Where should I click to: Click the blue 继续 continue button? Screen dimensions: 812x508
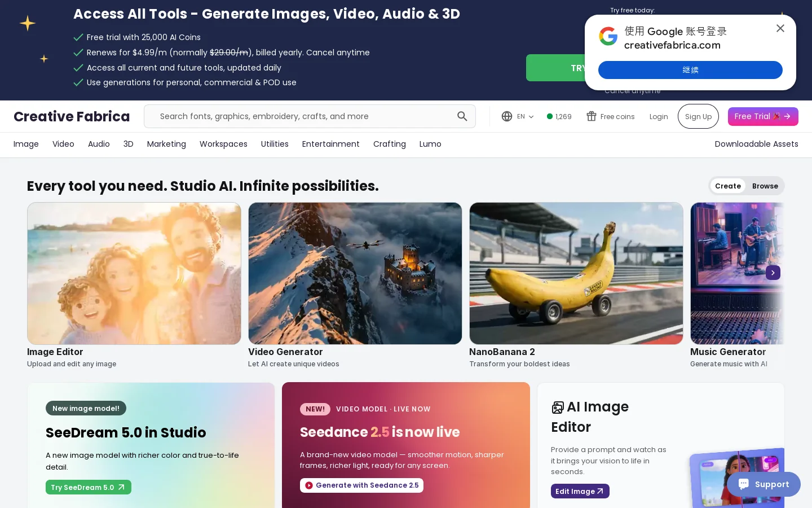[x=690, y=70]
